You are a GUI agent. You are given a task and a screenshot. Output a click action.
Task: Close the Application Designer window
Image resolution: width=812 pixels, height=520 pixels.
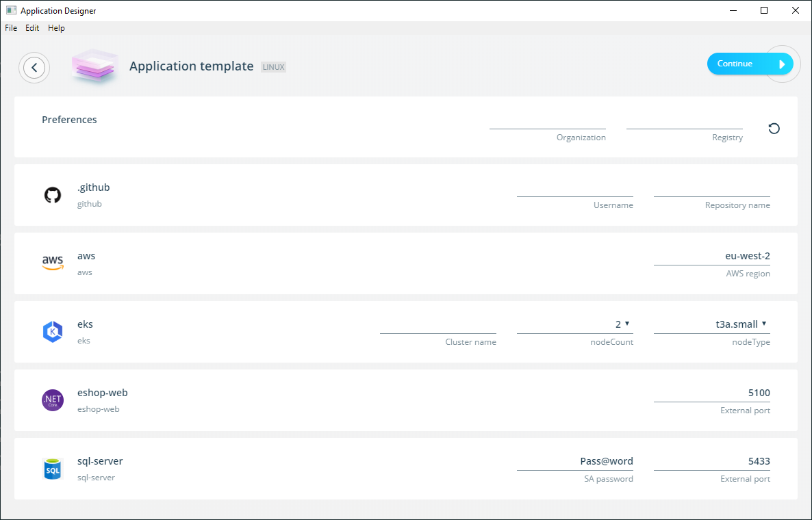click(x=796, y=10)
